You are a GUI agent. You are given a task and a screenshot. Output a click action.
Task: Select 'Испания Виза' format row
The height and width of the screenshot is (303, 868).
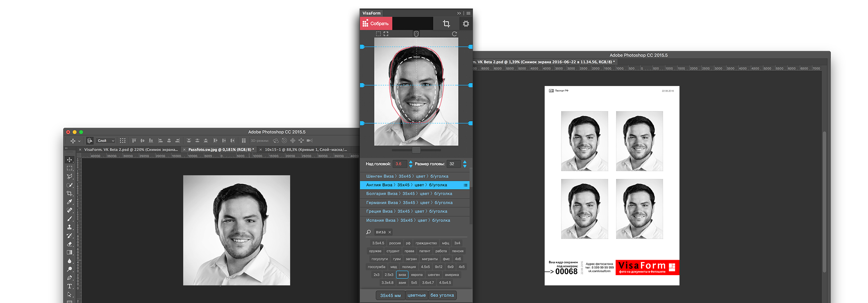coord(414,220)
